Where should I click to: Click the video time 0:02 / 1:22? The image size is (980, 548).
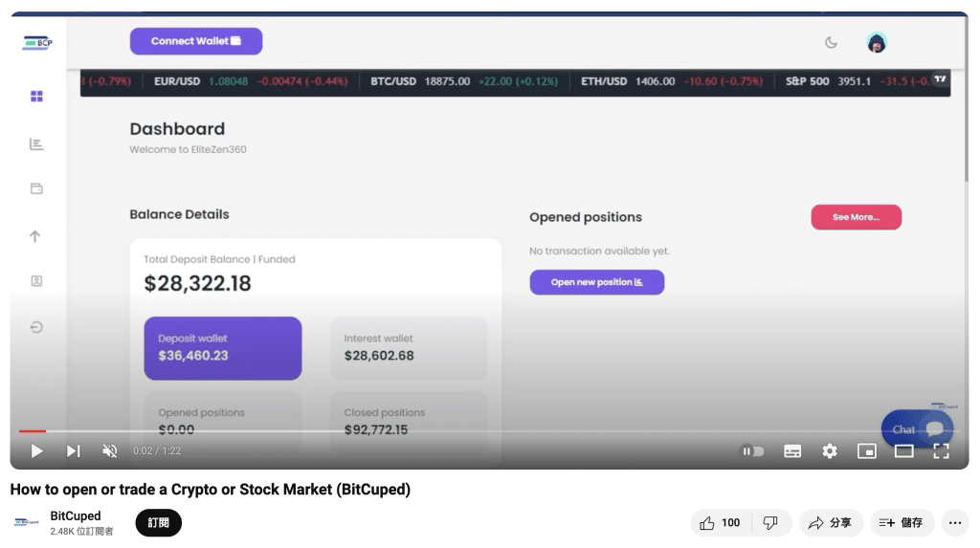157,451
